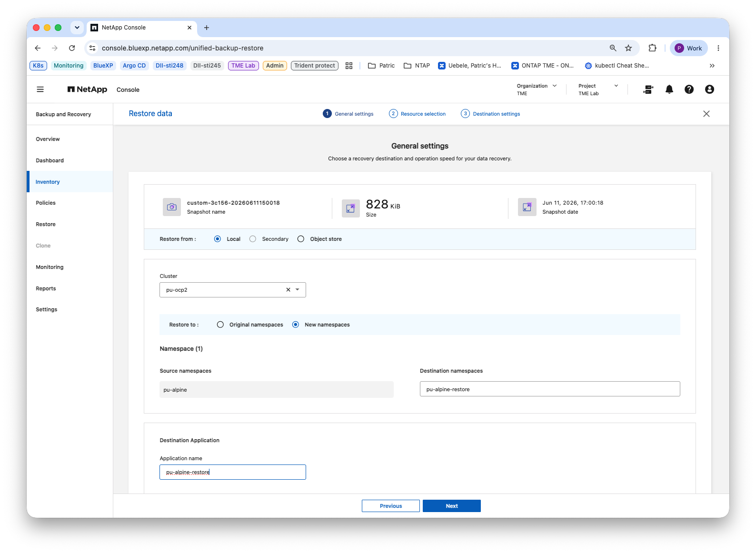Screen dimensions: 756x553
Task: Open Policies in the sidebar
Action: click(46, 203)
